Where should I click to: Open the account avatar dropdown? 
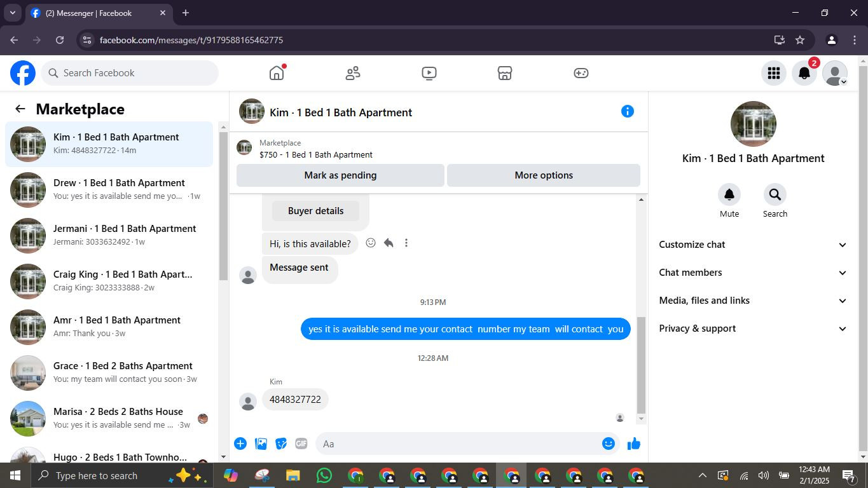point(835,73)
